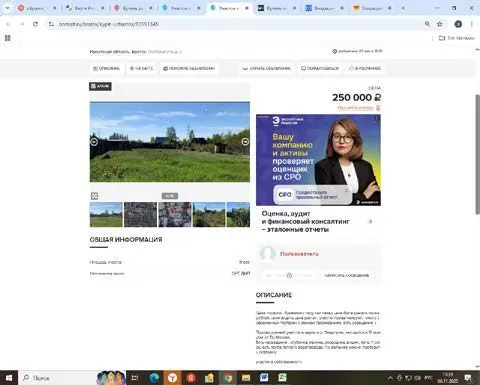Click the seller avatar image
The height and width of the screenshot is (385, 480).
coord(267,254)
